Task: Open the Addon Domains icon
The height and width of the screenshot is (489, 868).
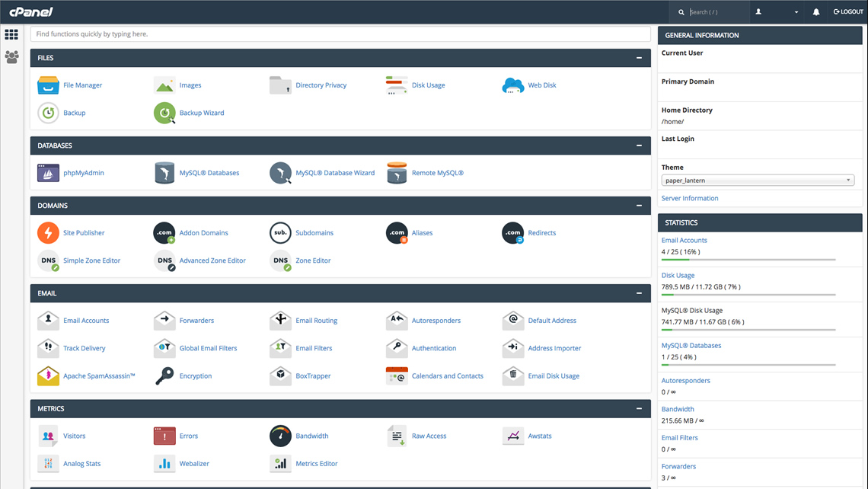Action: click(164, 232)
